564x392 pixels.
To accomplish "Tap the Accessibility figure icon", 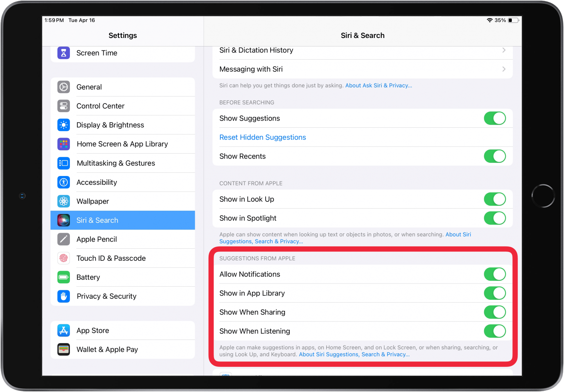I will (63, 182).
